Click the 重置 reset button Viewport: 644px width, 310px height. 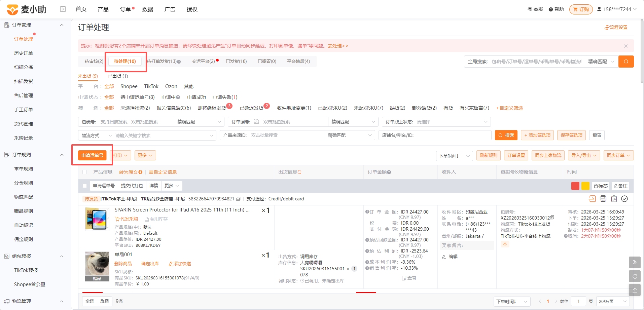[x=597, y=135]
